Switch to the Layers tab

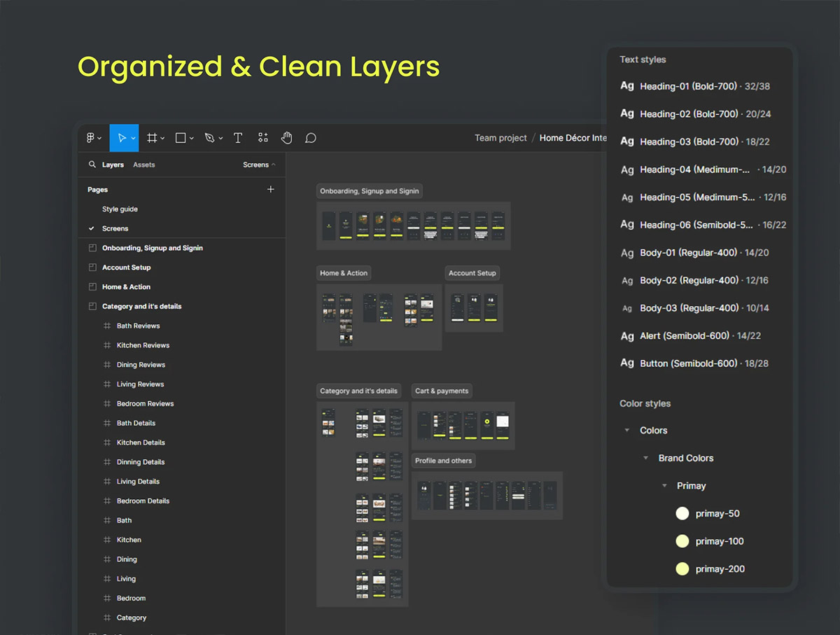click(113, 165)
